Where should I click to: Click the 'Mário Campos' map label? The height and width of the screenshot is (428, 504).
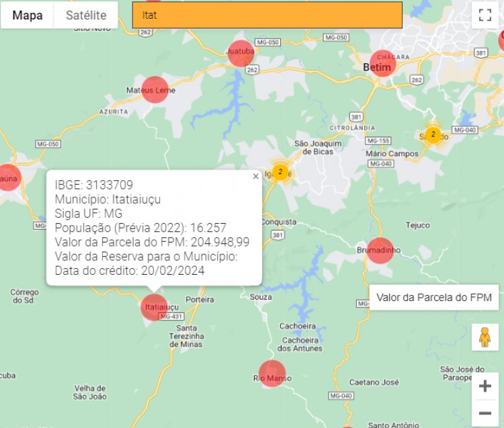[x=392, y=154]
